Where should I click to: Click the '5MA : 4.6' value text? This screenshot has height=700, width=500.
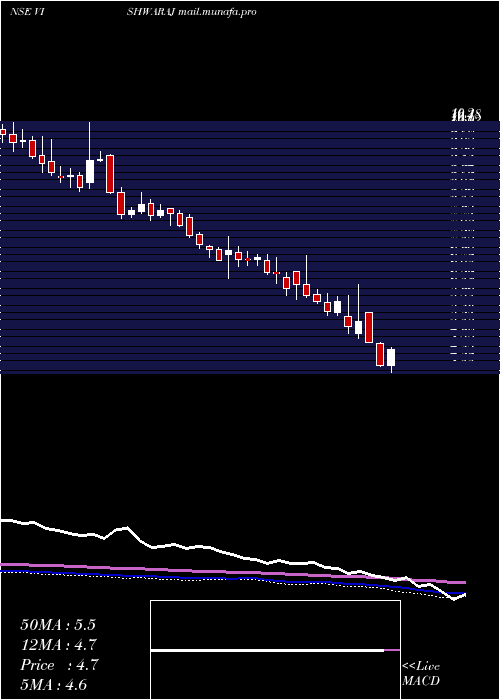(54, 685)
